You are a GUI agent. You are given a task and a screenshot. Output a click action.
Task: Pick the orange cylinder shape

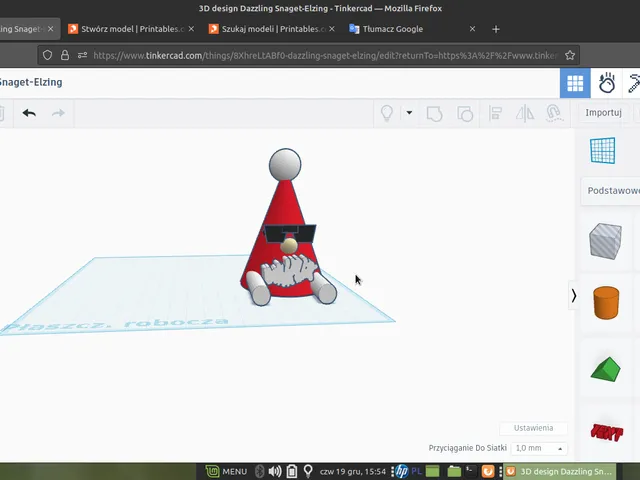coord(606,302)
